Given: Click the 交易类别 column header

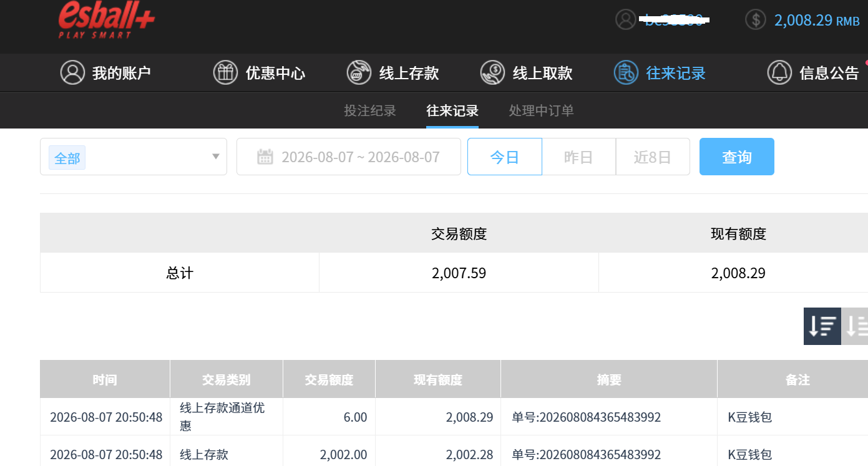Looking at the screenshot, I should tap(227, 379).
